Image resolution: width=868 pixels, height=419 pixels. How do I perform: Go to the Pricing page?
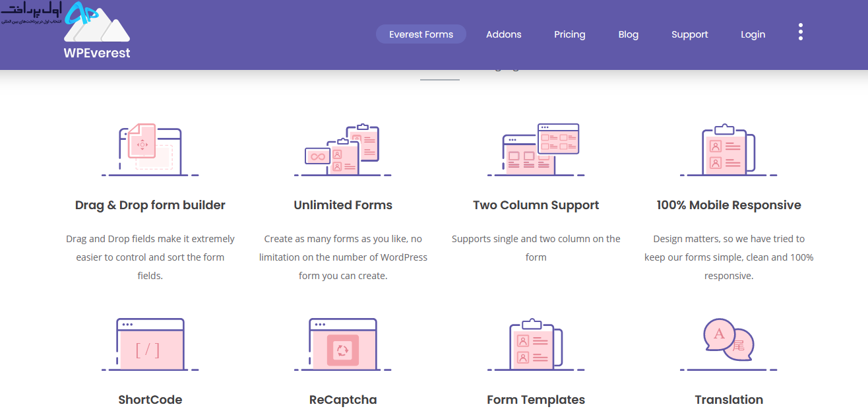tap(570, 34)
